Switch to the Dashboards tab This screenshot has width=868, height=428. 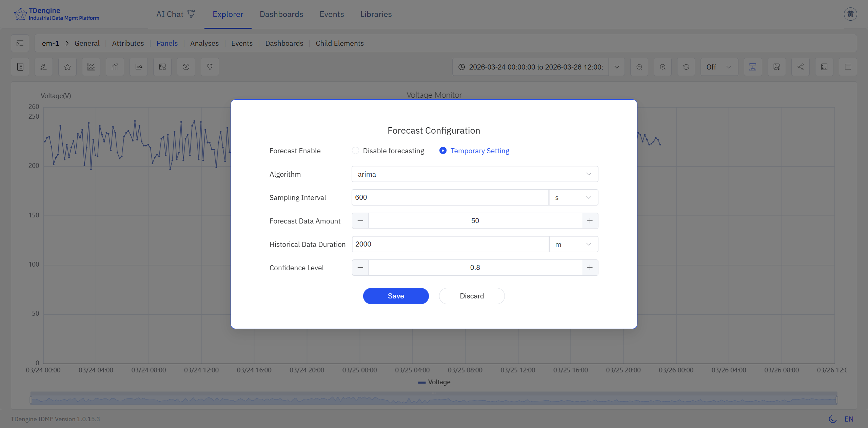(x=281, y=14)
